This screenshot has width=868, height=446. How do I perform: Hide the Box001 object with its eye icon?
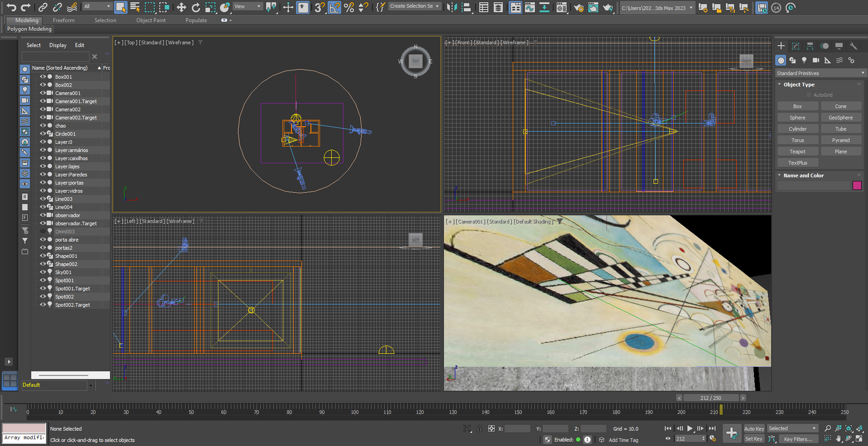[x=43, y=77]
